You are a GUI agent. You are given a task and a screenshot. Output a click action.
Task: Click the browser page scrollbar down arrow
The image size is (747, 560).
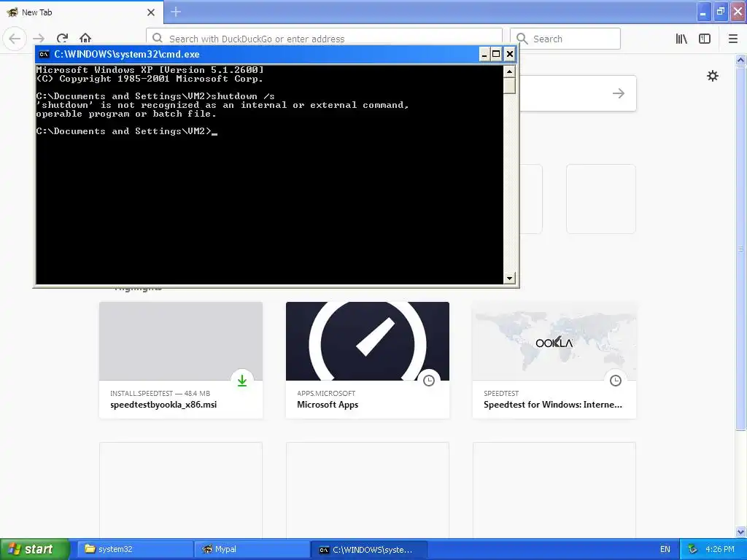(741, 532)
